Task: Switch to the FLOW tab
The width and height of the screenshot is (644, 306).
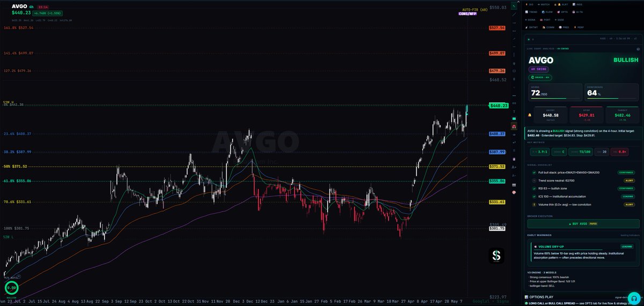Action: pos(548,12)
